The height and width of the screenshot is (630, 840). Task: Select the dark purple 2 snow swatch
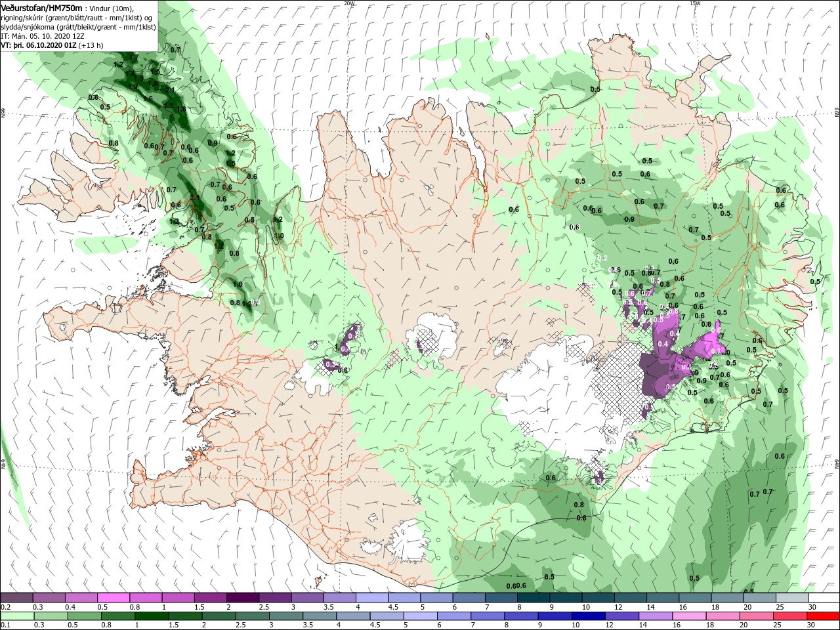tap(243, 598)
